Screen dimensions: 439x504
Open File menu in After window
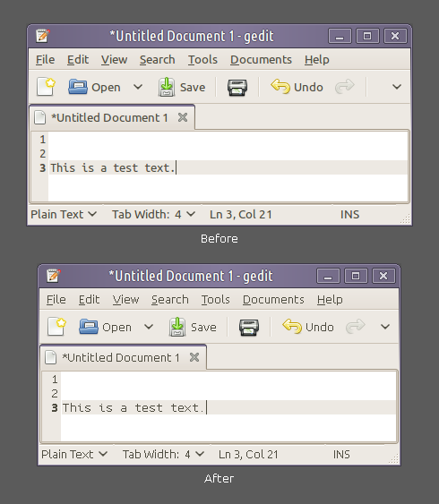click(x=56, y=300)
